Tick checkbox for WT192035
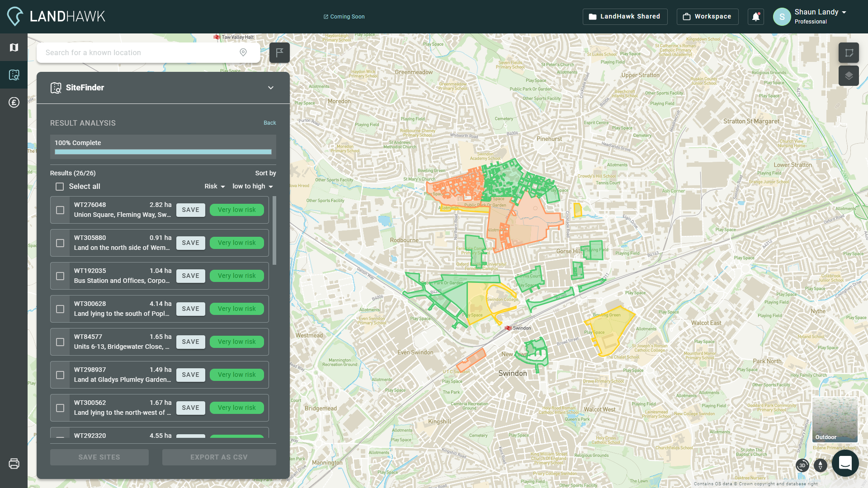The height and width of the screenshot is (488, 868). (x=60, y=276)
